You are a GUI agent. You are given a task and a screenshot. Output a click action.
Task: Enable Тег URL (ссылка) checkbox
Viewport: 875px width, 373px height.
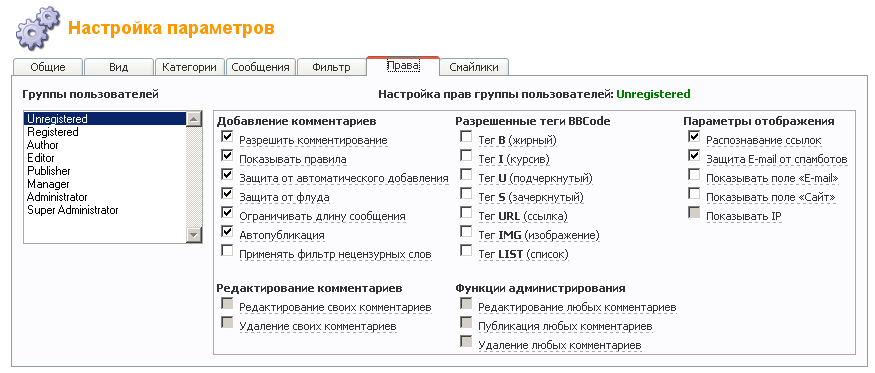(x=466, y=213)
